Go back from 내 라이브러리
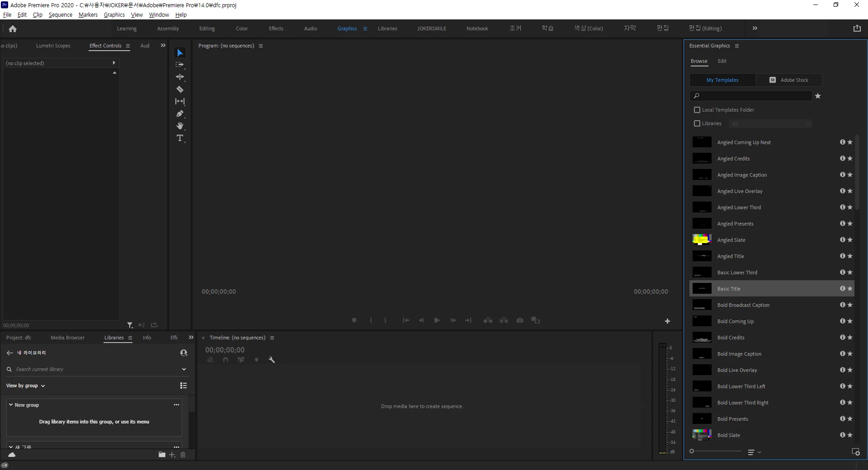Viewport: 868px width, 470px height. (10, 352)
